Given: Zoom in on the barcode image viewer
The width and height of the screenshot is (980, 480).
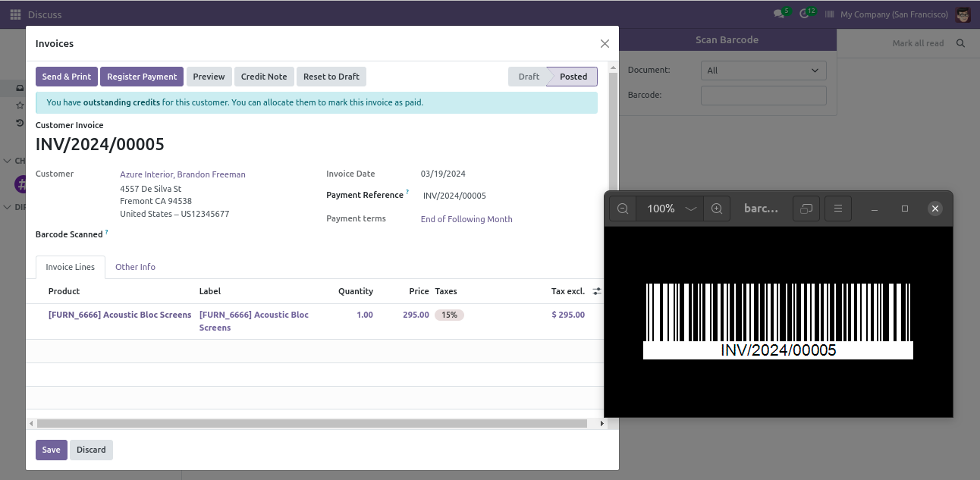Looking at the screenshot, I should [x=717, y=209].
